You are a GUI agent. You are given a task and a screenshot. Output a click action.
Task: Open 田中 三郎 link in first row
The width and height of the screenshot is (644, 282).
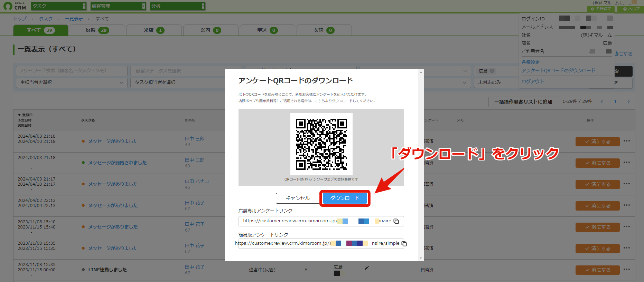[195, 138]
